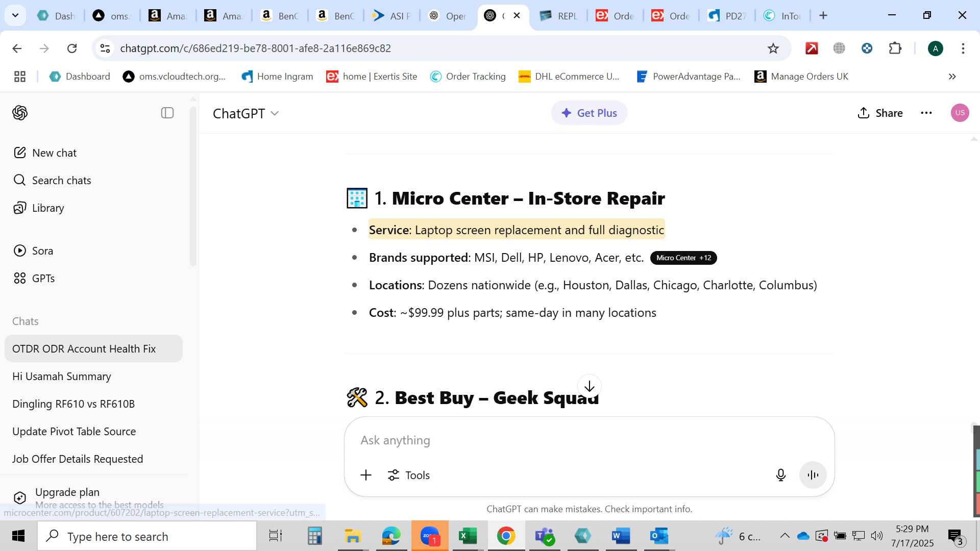Open the Dashboard bookmark
980x551 pixels.
(80, 77)
